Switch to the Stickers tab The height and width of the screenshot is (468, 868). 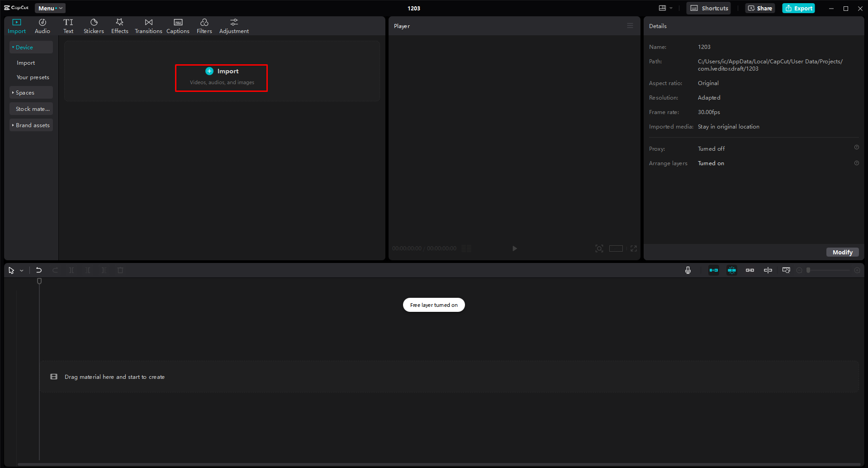coord(94,26)
